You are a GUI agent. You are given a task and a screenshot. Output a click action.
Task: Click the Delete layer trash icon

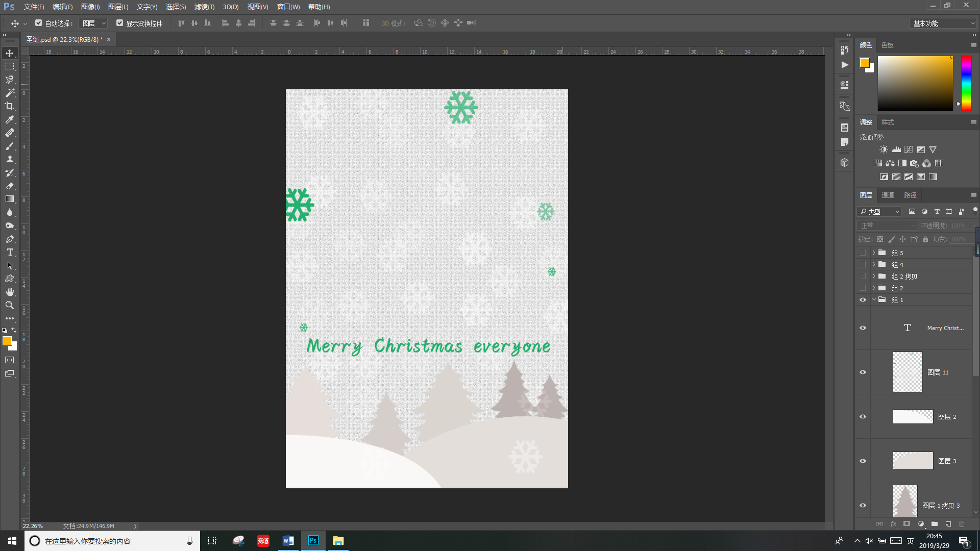coord(962,524)
